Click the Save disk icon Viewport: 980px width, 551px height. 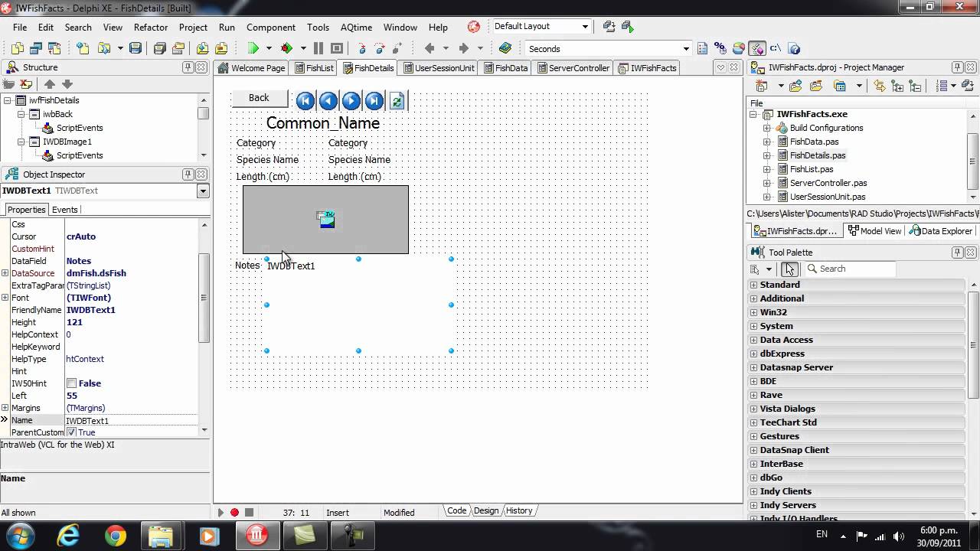136,48
